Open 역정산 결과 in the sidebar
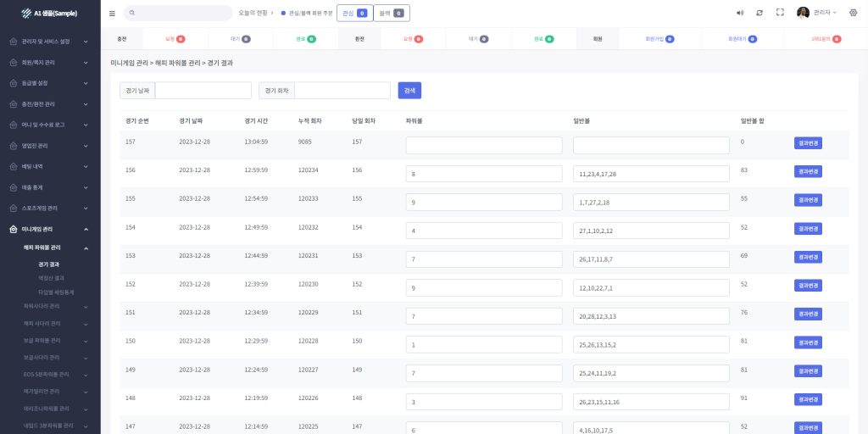The image size is (868, 434). click(51, 278)
